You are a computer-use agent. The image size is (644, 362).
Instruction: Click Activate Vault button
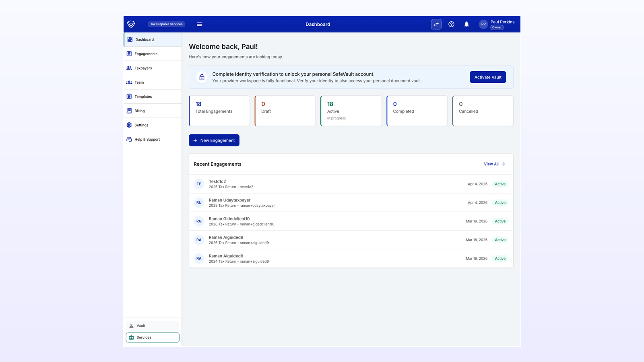click(x=488, y=77)
